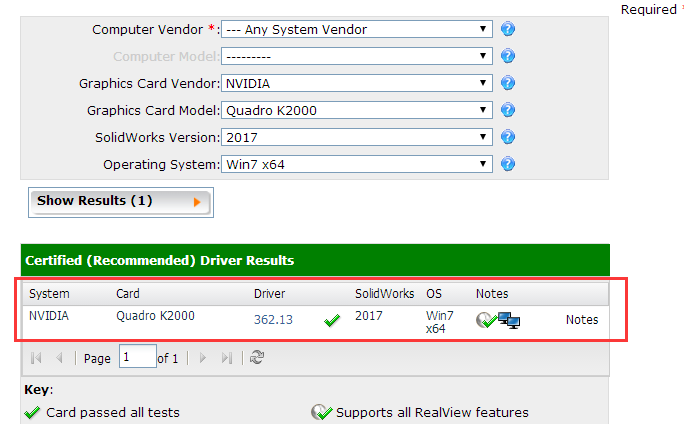This screenshot has width=684, height=424.
Task: Select the 'Win7 x64' OS cell in results
Action: 440,322
